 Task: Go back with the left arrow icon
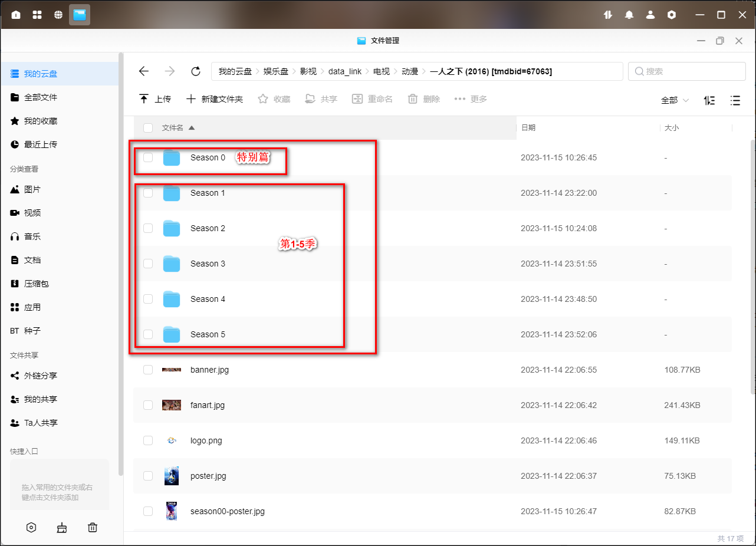tap(144, 71)
